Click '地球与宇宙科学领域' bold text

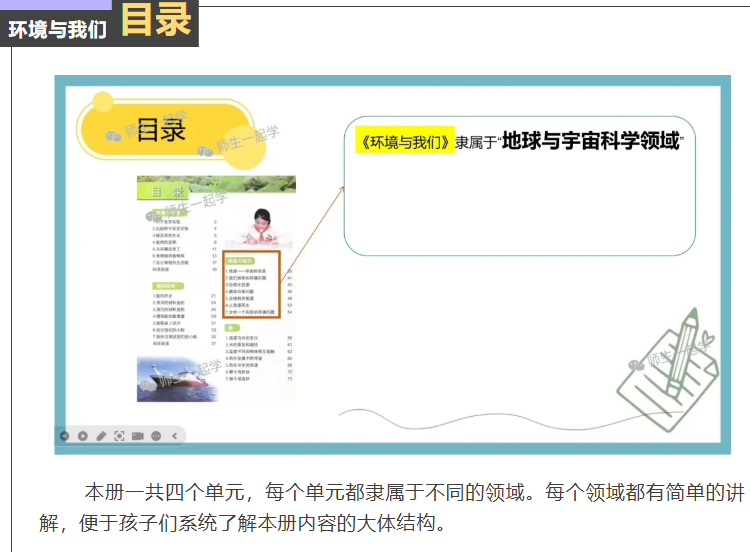pos(591,141)
